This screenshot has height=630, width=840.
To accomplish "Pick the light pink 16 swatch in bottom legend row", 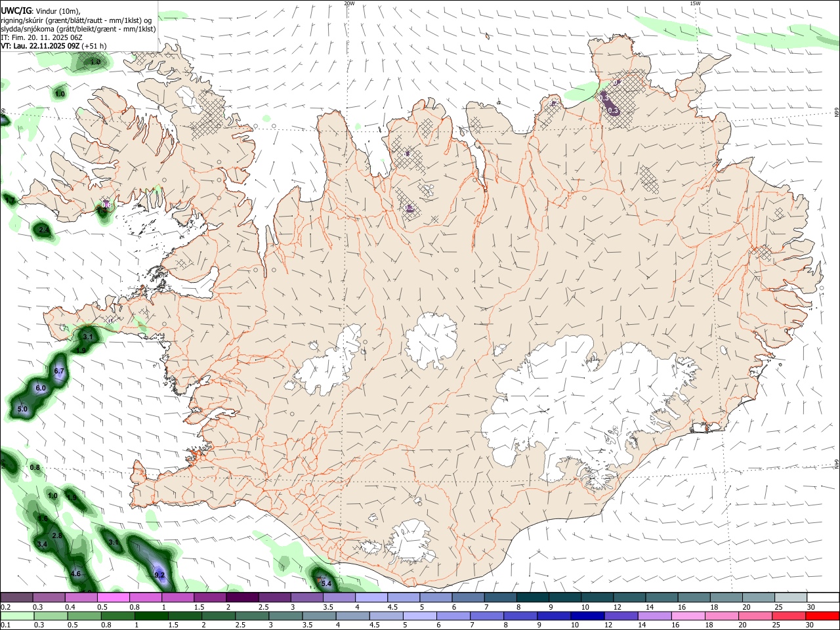I will [687, 616].
